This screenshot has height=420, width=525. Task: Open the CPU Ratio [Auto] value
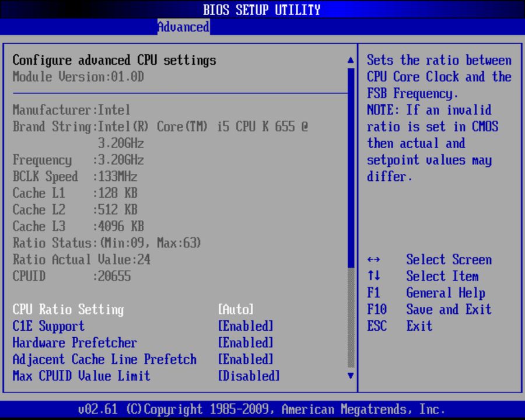coord(236,309)
